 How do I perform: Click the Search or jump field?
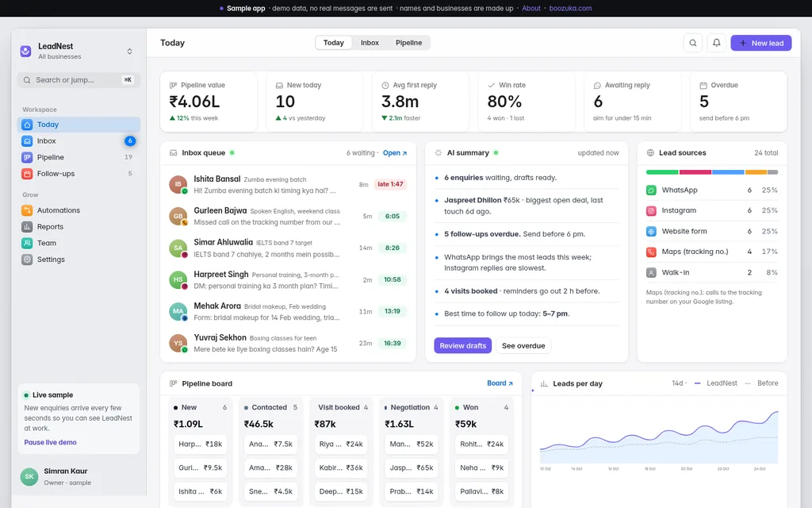click(x=79, y=80)
